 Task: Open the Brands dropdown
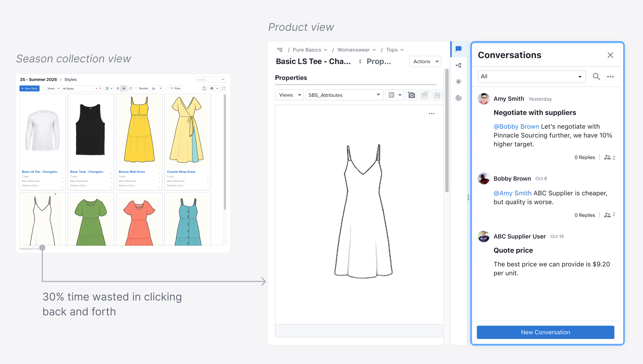[210, 79]
